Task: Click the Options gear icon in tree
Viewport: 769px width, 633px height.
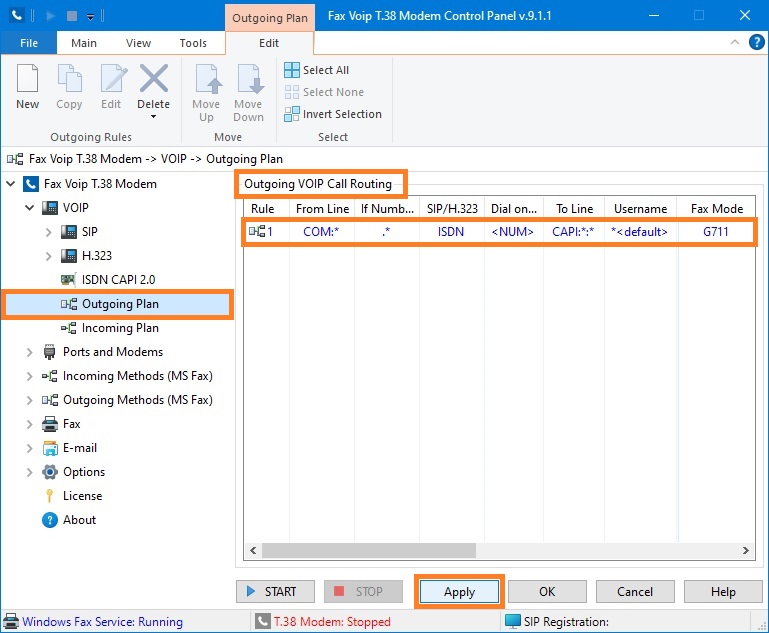Action: [50, 472]
